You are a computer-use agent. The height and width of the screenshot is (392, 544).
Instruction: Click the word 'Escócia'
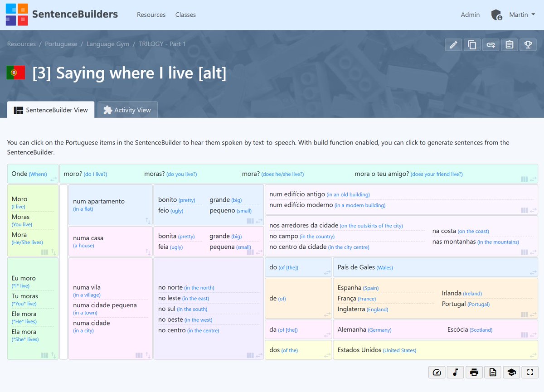pyautogui.click(x=457, y=329)
